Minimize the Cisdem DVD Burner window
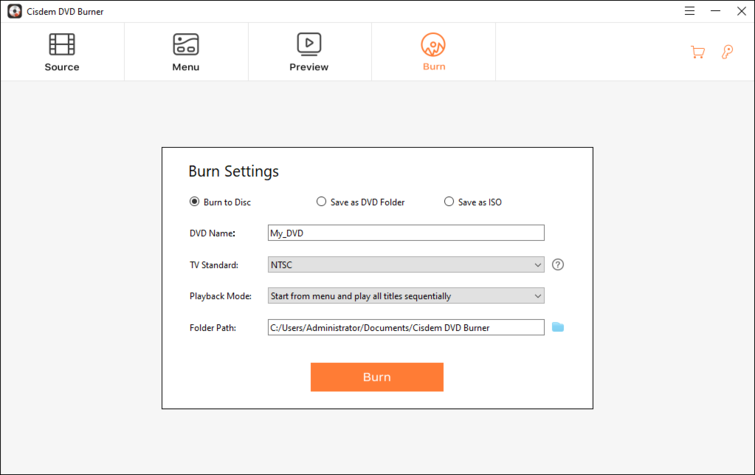The width and height of the screenshot is (755, 475). [x=716, y=11]
